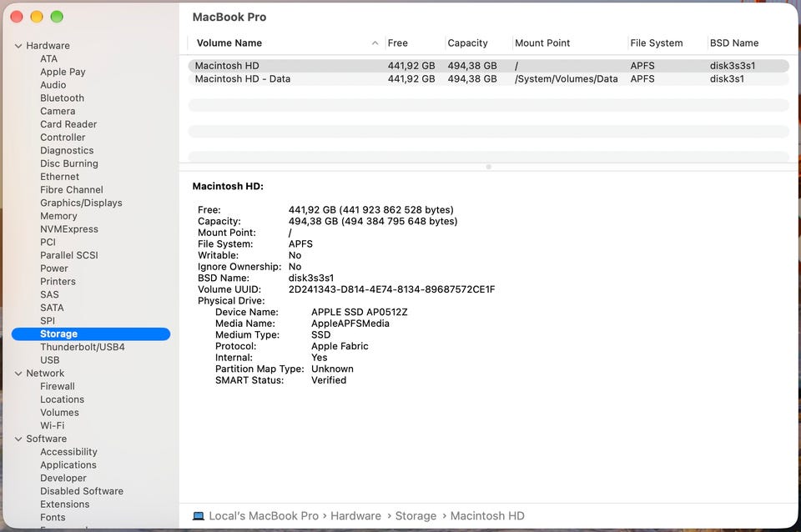The width and height of the screenshot is (801, 532).
Task: Show Applications under Software
Action: 68,465
